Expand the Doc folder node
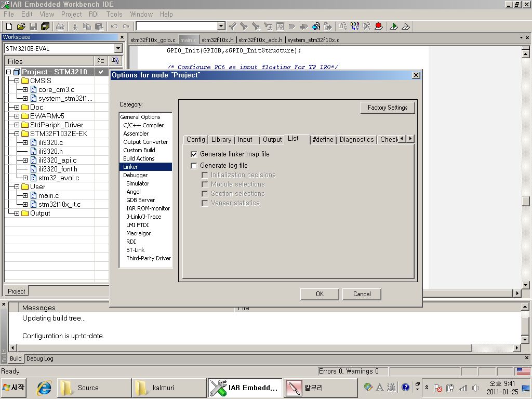This screenshot has width=532, height=399. pos(17,107)
